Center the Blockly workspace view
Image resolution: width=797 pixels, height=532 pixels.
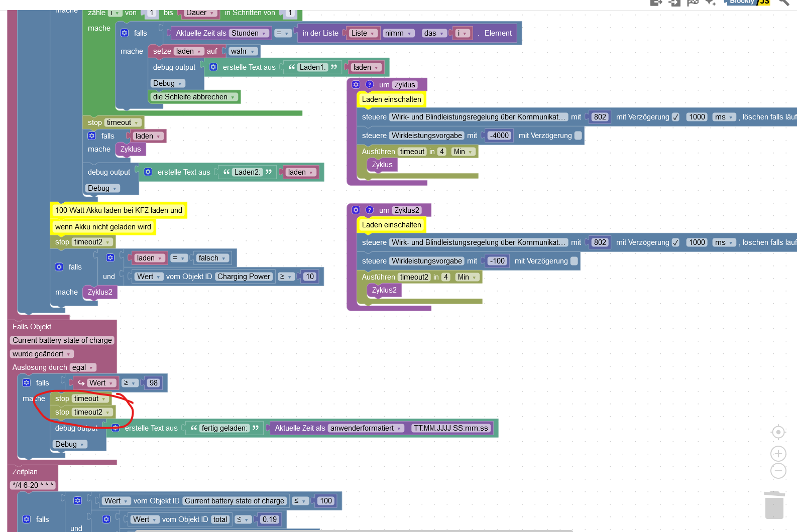[x=778, y=432]
